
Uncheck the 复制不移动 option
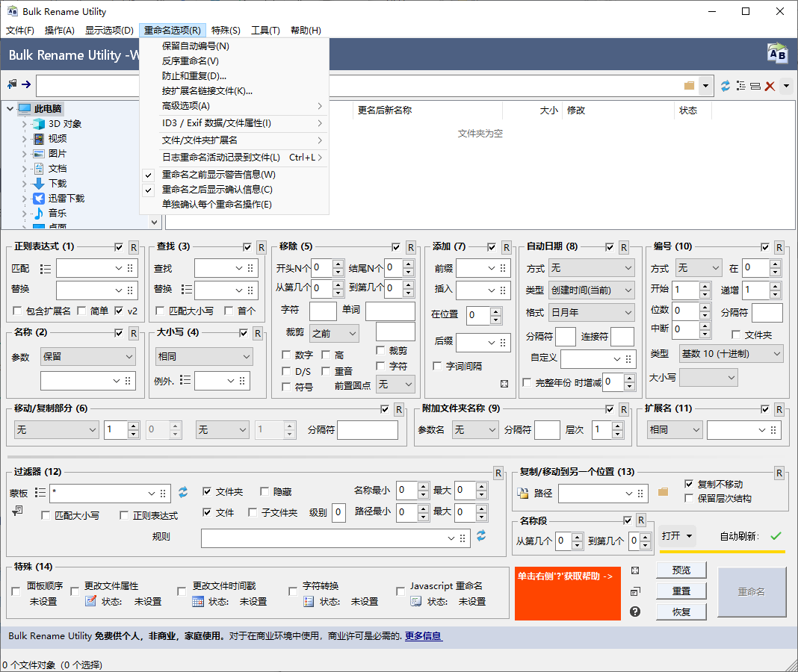click(688, 484)
